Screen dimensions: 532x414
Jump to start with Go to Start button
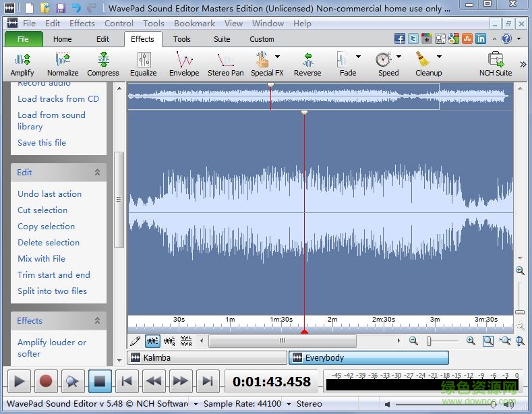click(x=127, y=381)
